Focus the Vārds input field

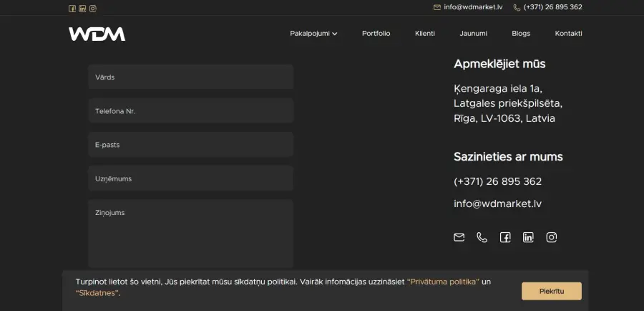[190, 77]
